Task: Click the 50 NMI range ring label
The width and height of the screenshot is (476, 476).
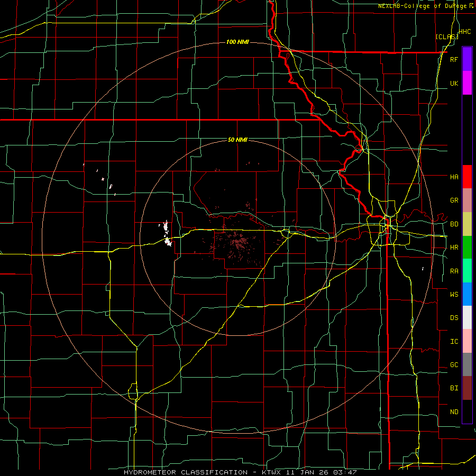Action: coord(237,140)
